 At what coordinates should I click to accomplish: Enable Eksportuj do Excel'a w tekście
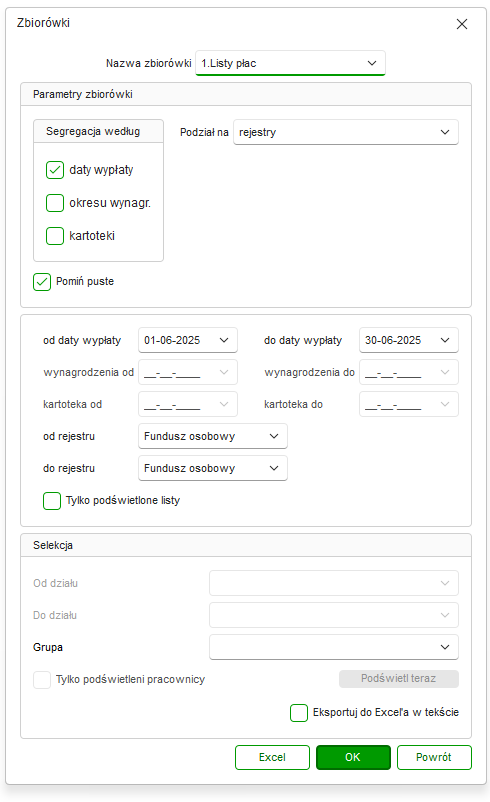coord(299,712)
